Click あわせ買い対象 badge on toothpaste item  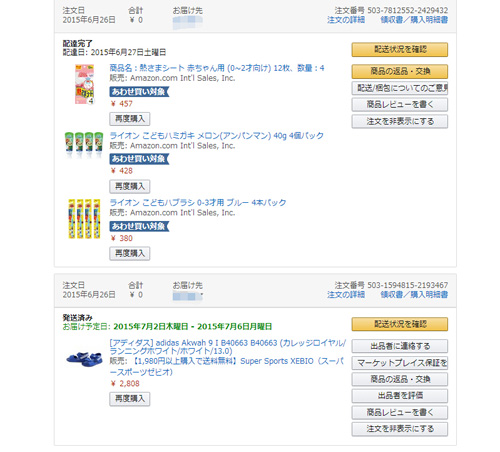(139, 159)
